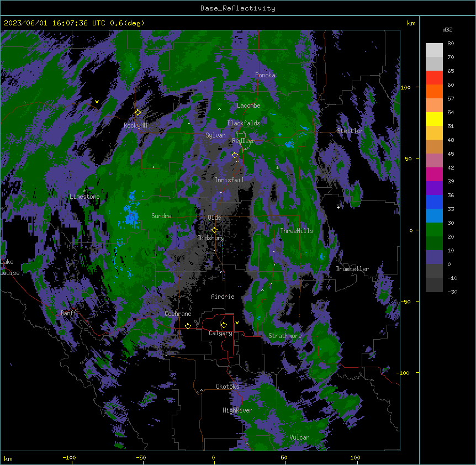The height and width of the screenshot is (465, 476).
Task: Click the Stettler city label
Action: point(350,131)
